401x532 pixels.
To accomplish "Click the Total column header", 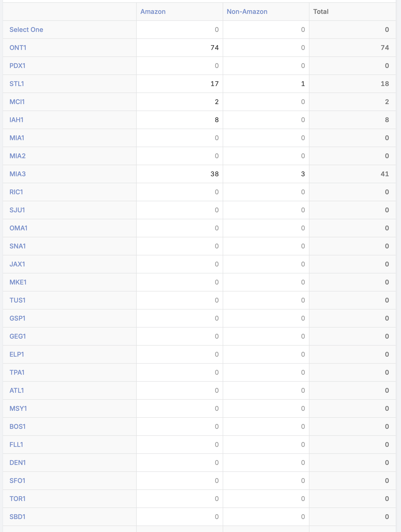I will point(321,12).
